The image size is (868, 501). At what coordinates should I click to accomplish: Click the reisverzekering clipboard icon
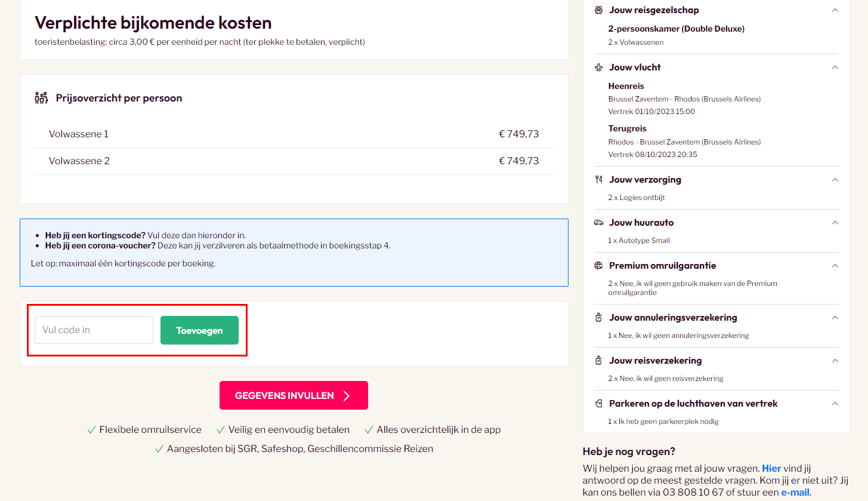coord(599,361)
